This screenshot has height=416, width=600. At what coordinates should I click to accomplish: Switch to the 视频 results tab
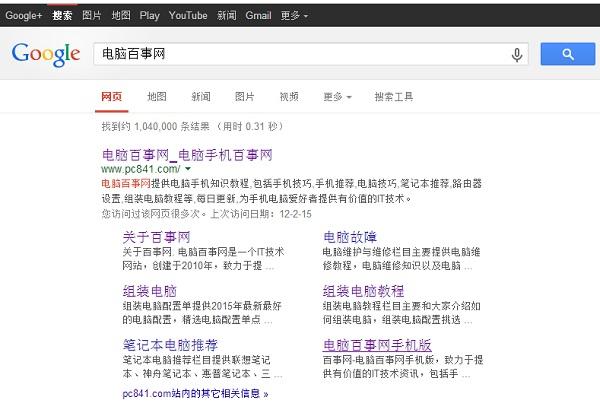pos(289,97)
